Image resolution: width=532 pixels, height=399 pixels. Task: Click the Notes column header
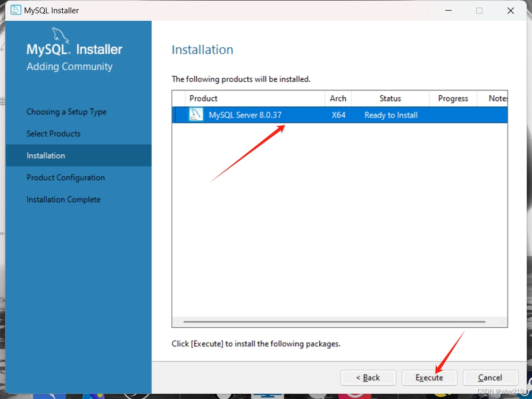[493, 98]
